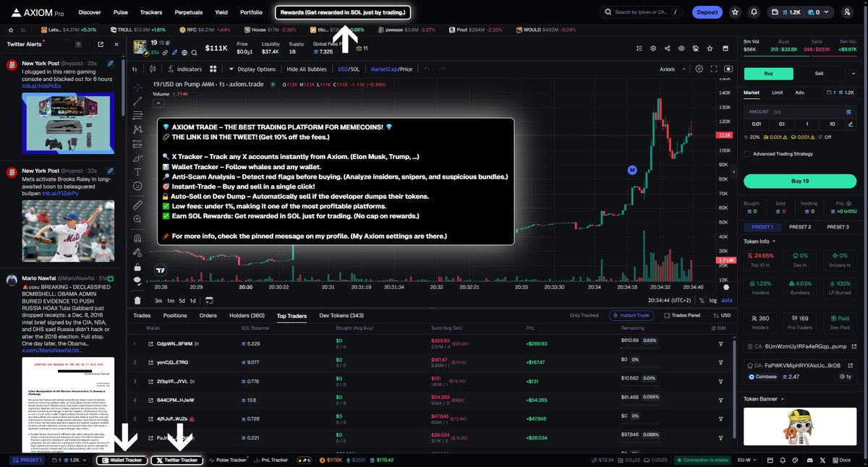This screenshot has width=868, height=467.
Task: Enter fullscreen chart mode
Action: (x=713, y=69)
